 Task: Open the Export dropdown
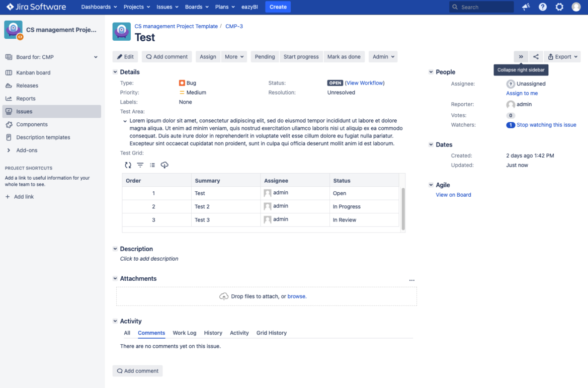tap(562, 56)
